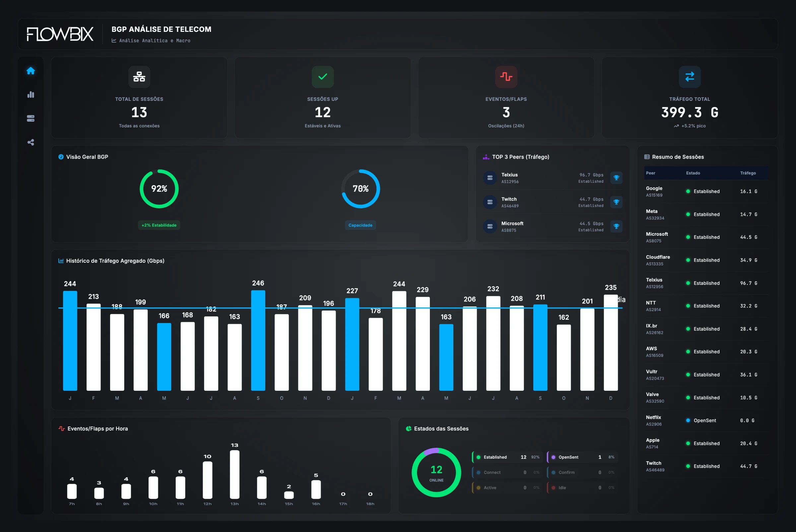
Task: Click the Capacidade badge
Action: tap(360, 225)
